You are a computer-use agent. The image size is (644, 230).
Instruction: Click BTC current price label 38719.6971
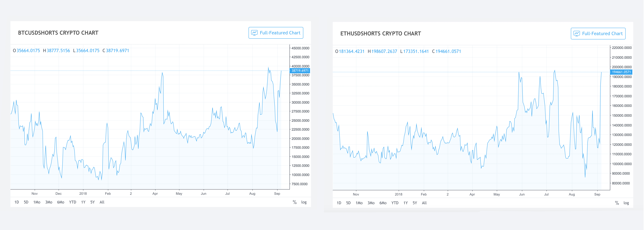pyautogui.click(x=300, y=71)
